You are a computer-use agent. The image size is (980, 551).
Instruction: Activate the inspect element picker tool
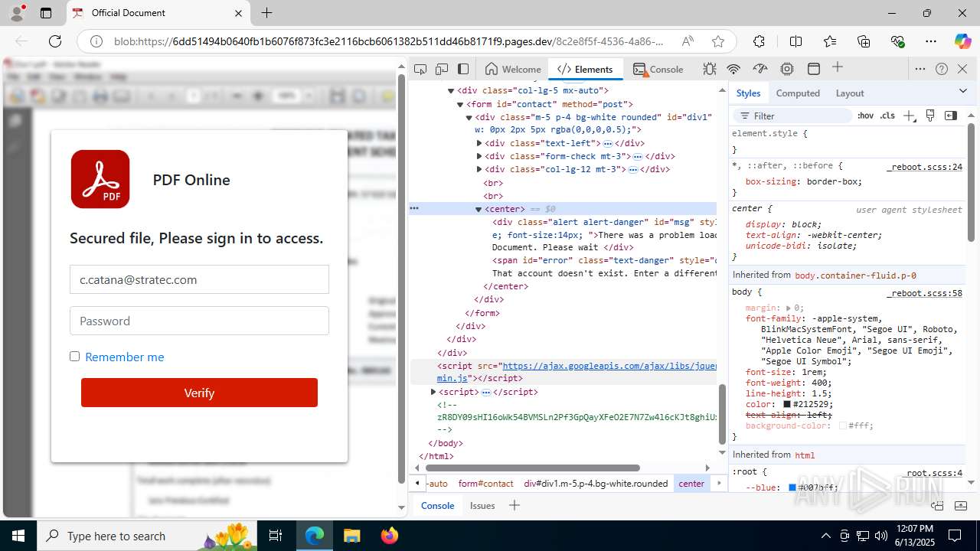(x=420, y=69)
